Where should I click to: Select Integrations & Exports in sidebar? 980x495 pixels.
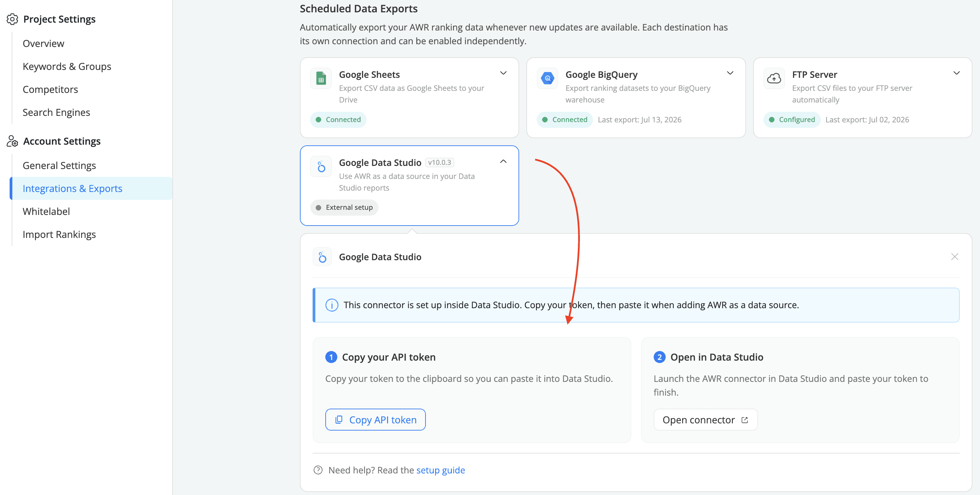pyautogui.click(x=91, y=188)
